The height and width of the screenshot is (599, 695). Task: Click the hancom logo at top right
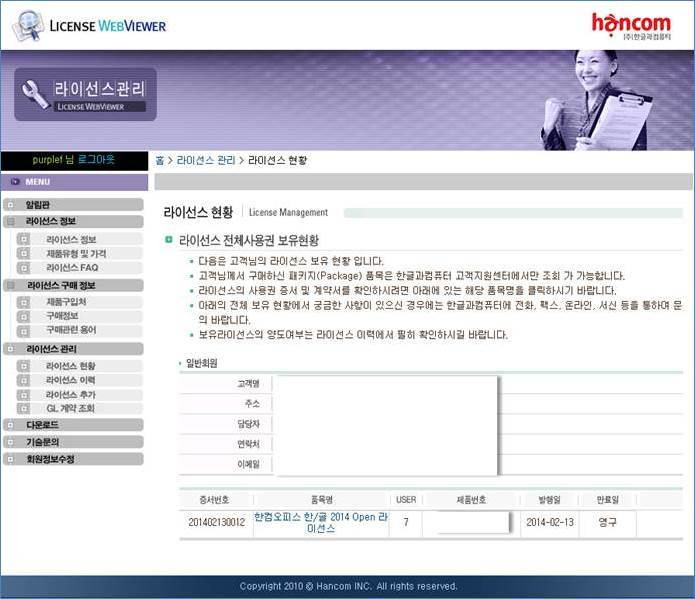631,25
